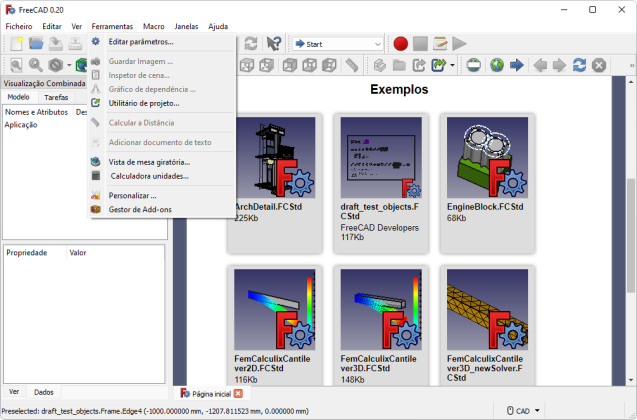Open the CAD navigation style dropdown
The height and width of the screenshot is (420, 637).
point(523,411)
